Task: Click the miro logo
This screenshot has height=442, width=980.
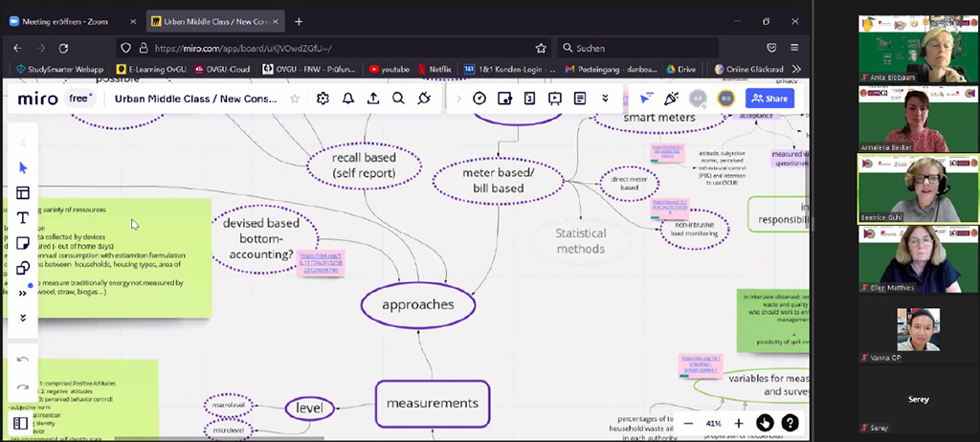Action: [37, 99]
